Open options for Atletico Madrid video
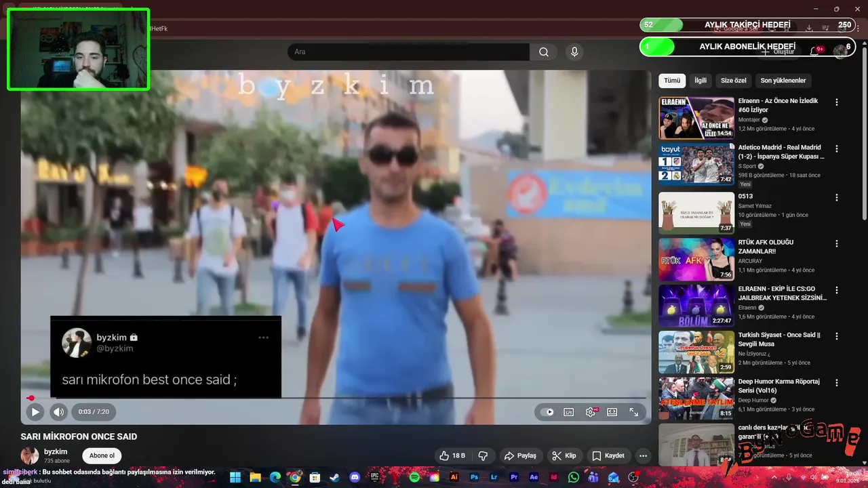The width and height of the screenshot is (868, 488). click(x=837, y=148)
